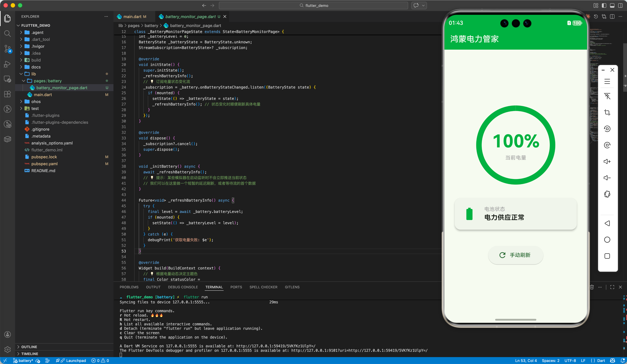Screen dimensions: 627x364
Task: Collapse the lib folder
Action: pyautogui.click(x=33, y=74)
